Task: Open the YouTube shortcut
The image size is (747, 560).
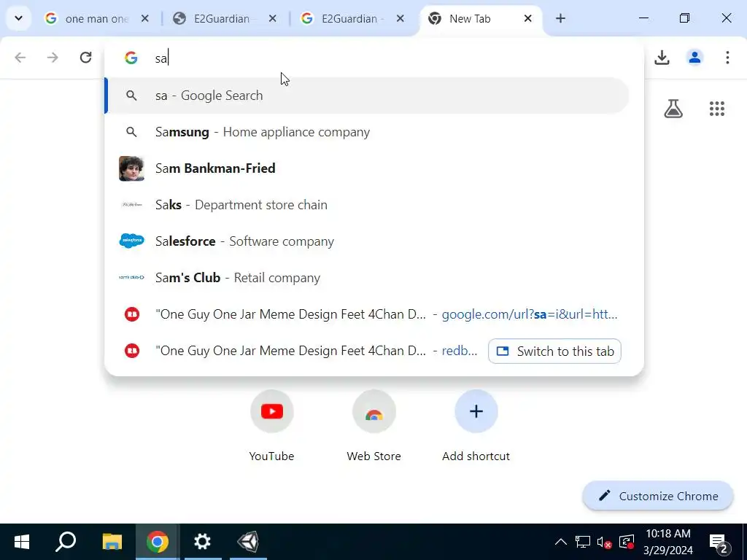Action: pos(271,426)
